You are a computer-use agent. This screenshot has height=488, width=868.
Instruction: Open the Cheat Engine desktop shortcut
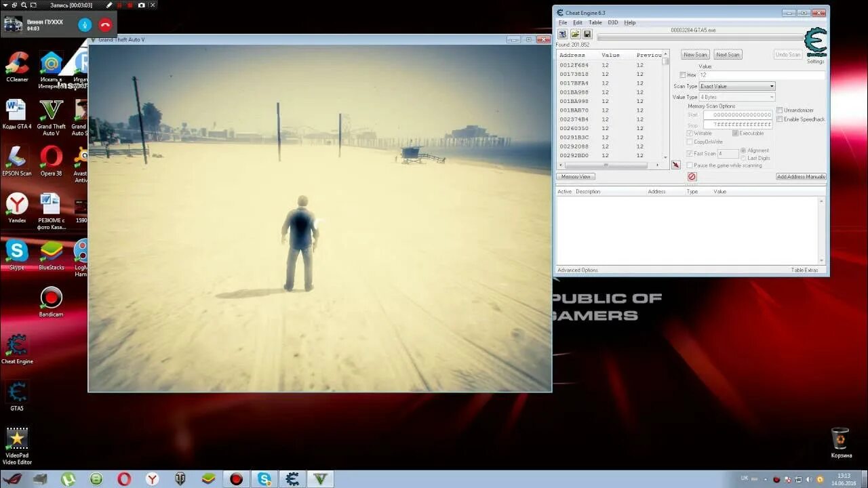[x=17, y=349]
